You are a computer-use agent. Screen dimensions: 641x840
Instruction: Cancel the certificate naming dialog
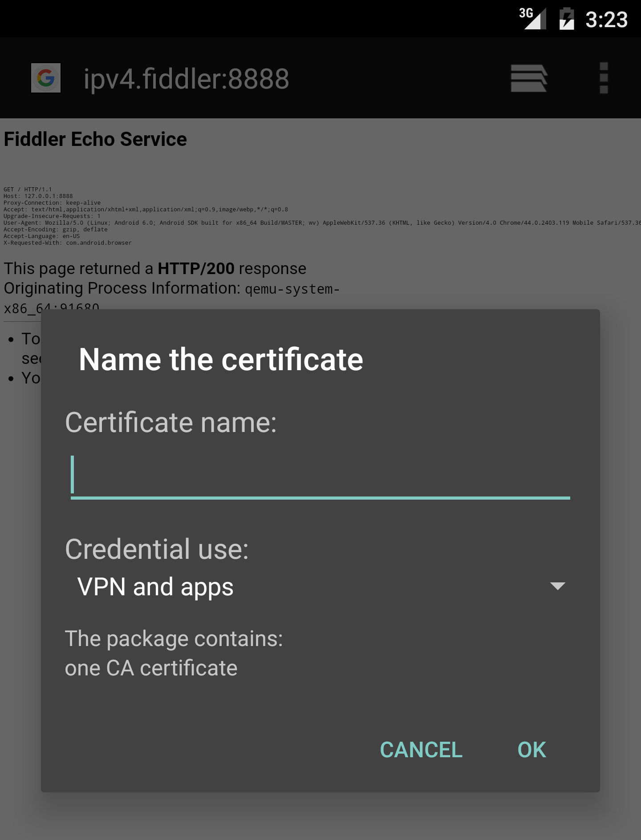421,750
